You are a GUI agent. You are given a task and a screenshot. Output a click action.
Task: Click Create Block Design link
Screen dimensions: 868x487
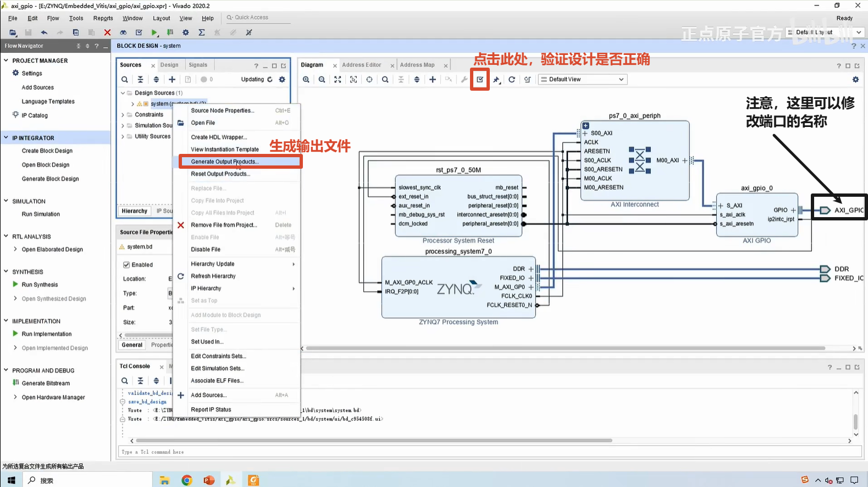pos(47,151)
